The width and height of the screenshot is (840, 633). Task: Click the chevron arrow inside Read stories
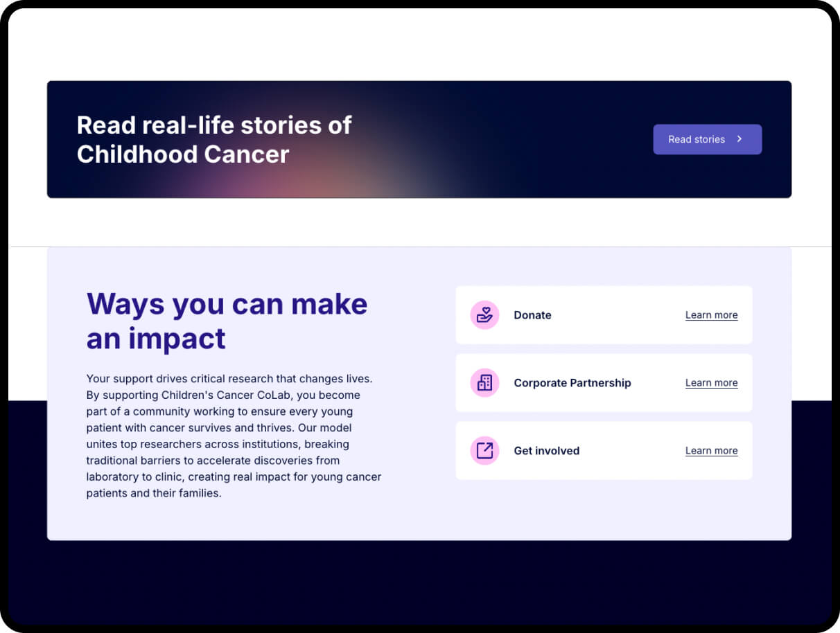tap(740, 139)
